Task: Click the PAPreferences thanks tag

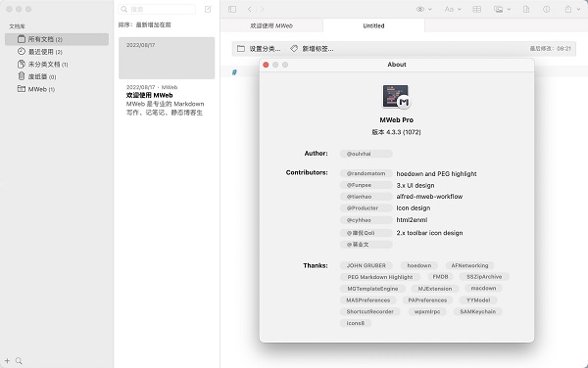Action: 427,300
